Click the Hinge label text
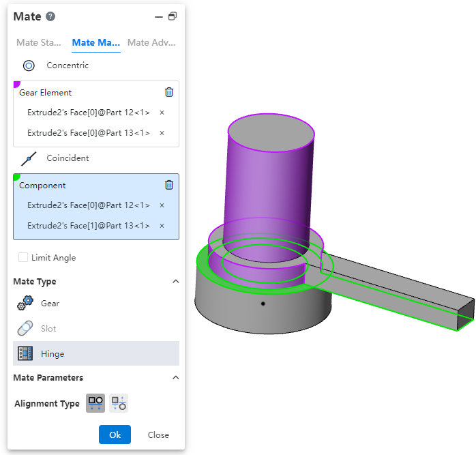The height and width of the screenshot is (455, 476). tap(53, 354)
